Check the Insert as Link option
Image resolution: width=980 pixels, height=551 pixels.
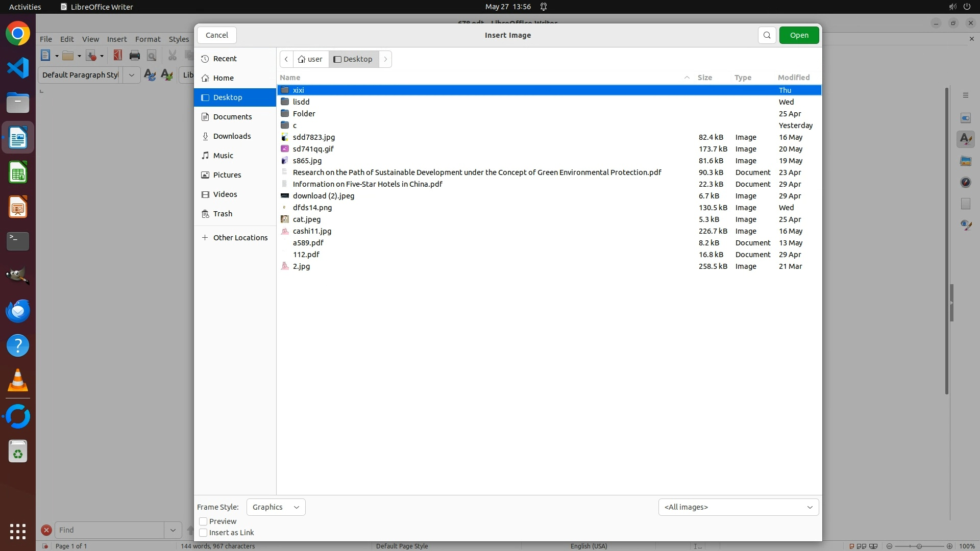(x=203, y=533)
